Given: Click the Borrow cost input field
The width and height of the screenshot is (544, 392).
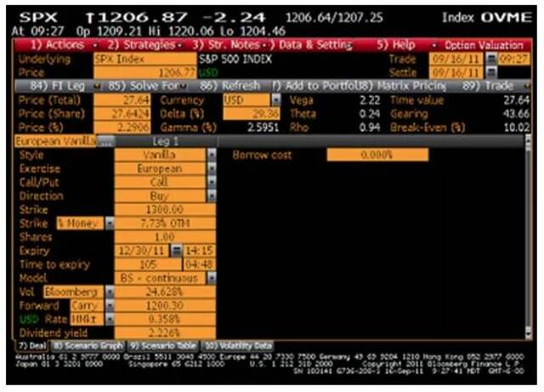Looking at the screenshot, I should (377, 156).
